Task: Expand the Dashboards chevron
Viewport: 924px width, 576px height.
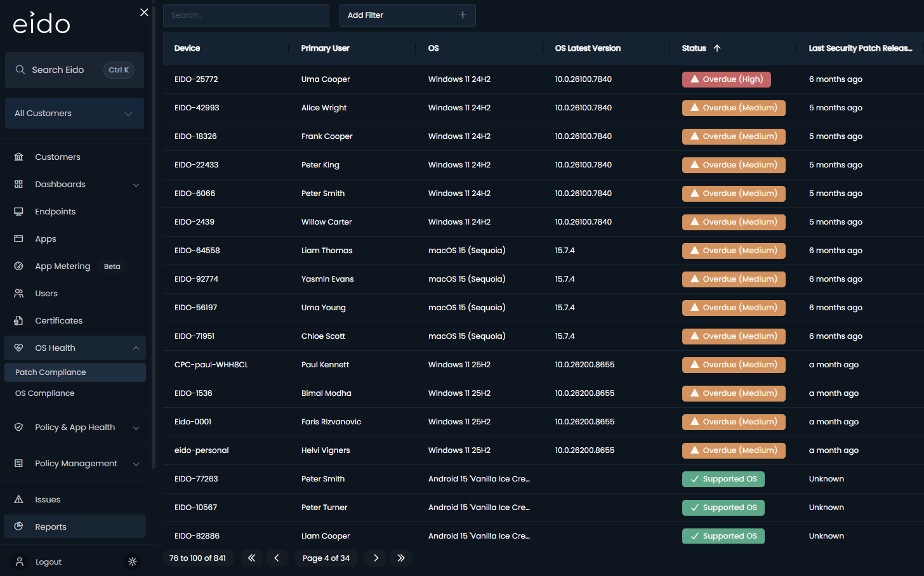Action: click(x=136, y=185)
